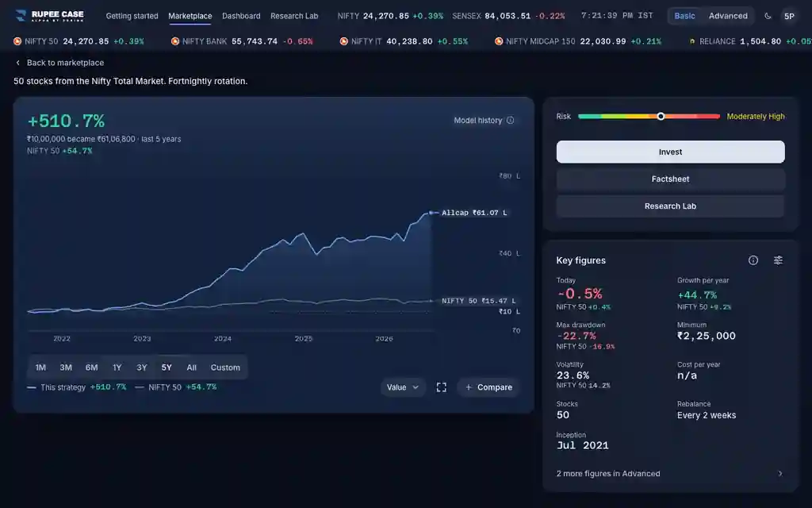The height and width of the screenshot is (508, 812).
Task: Toggle dark mode moon icon
Action: [768, 16]
